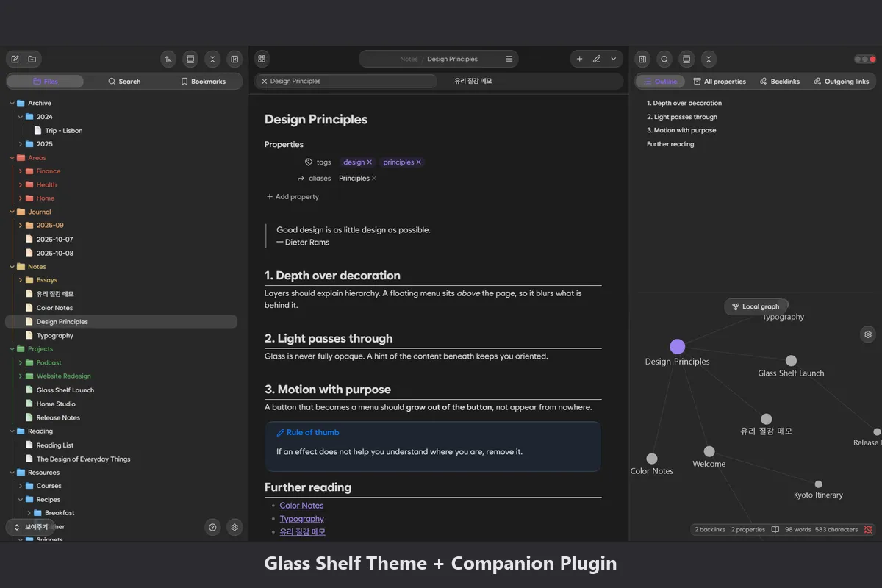The height and width of the screenshot is (588, 882).
Task: Show the Outgoing links tab
Action: (x=842, y=82)
